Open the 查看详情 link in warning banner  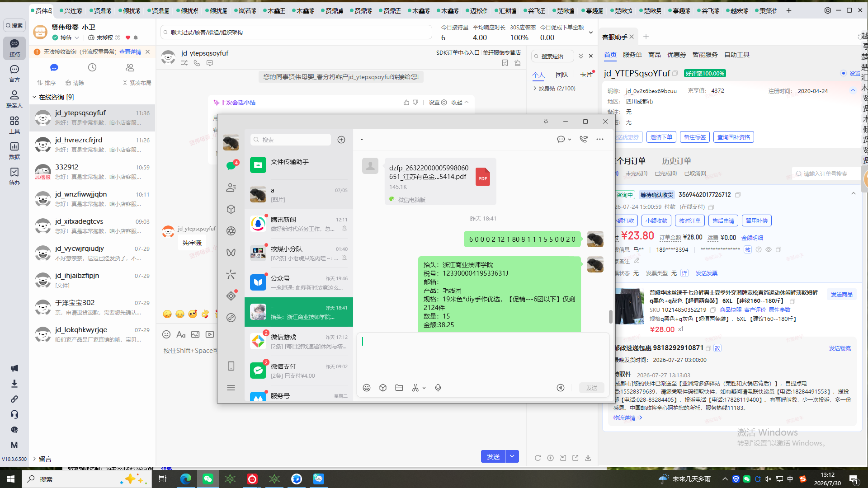(x=130, y=52)
